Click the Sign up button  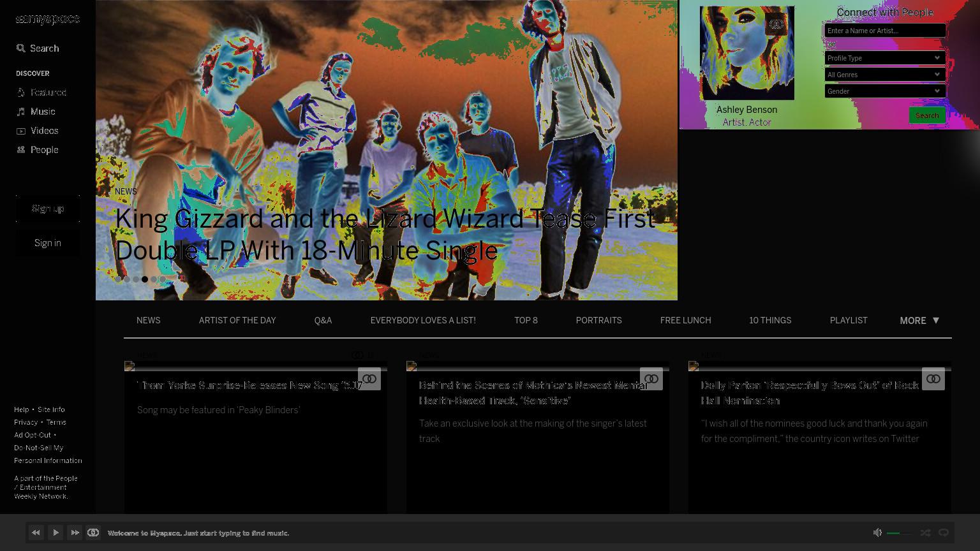pos(48,209)
